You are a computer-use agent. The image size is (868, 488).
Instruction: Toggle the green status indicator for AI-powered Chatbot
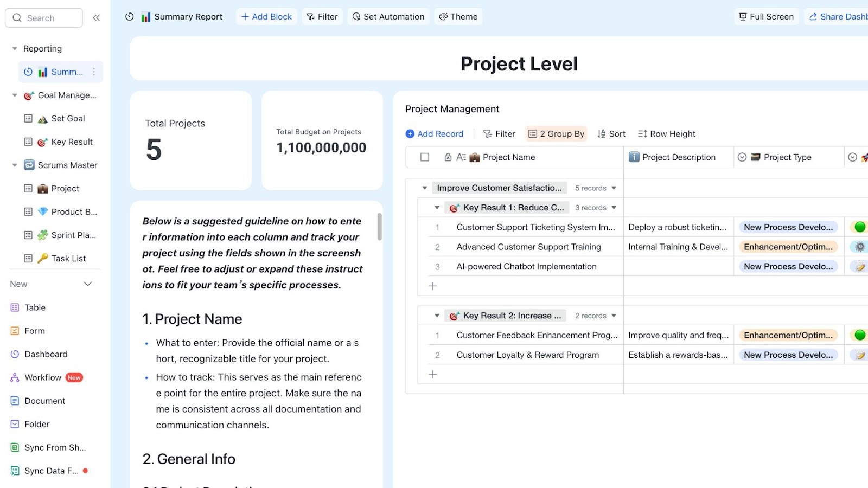click(x=859, y=266)
